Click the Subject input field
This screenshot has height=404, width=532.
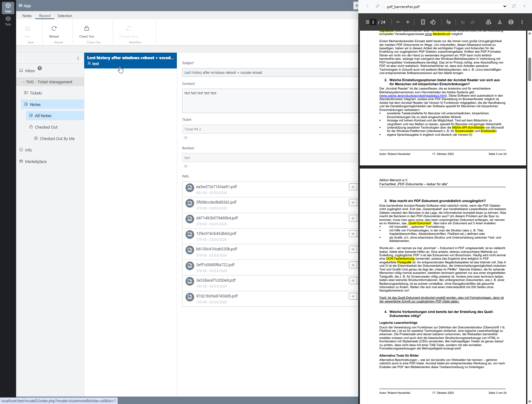click(x=269, y=72)
